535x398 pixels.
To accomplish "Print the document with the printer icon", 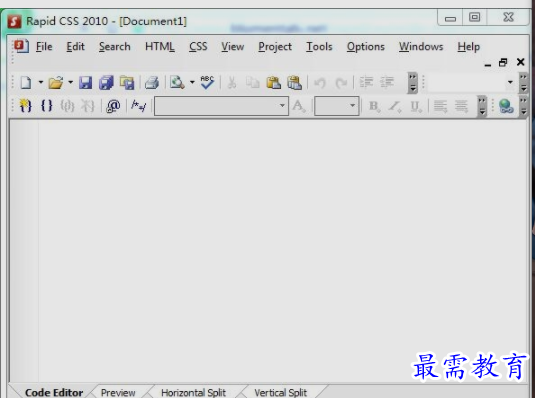I will (151, 83).
